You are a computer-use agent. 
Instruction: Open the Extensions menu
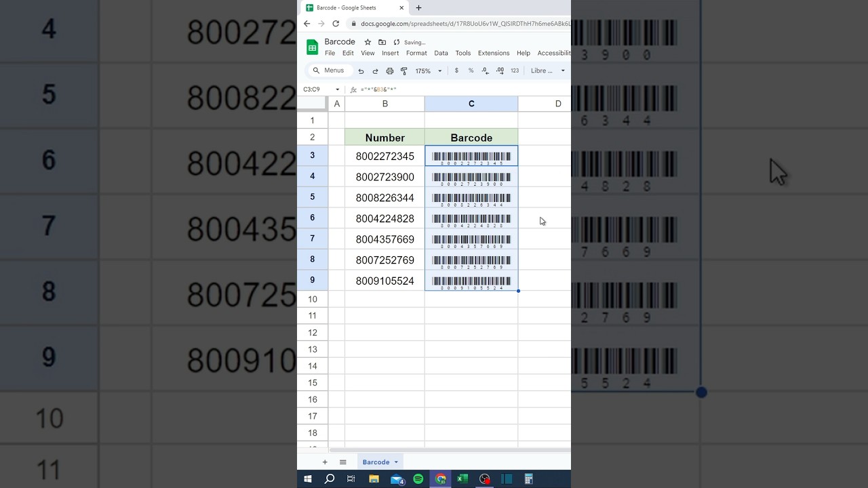(x=494, y=53)
